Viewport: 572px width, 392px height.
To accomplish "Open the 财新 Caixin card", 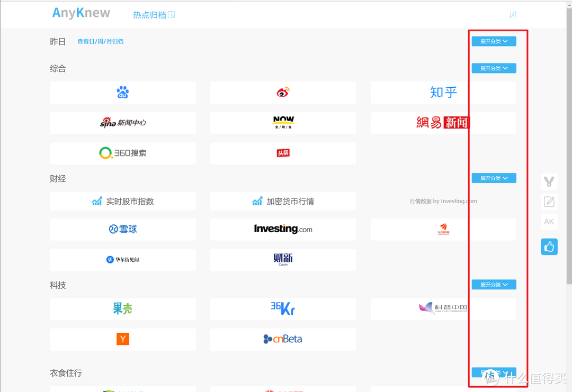I will pyautogui.click(x=283, y=260).
